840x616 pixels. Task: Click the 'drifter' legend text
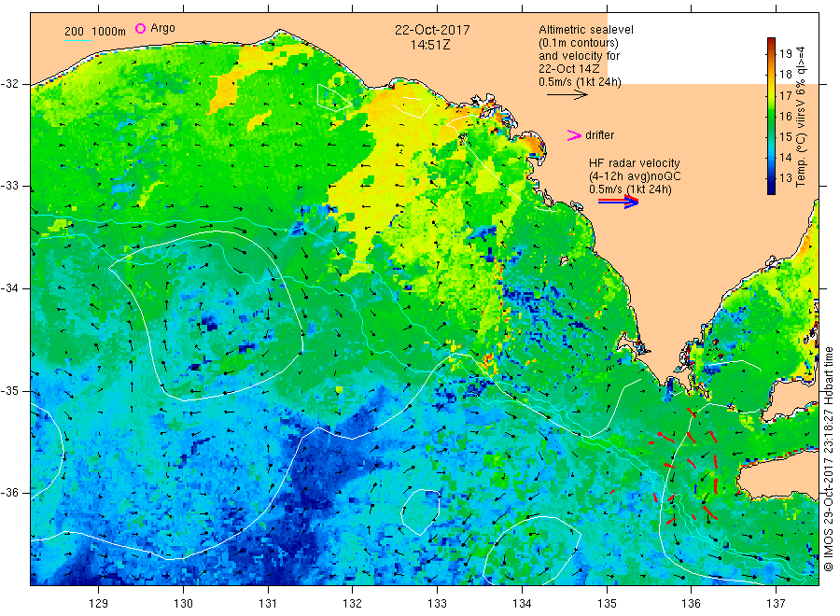click(x=599, y=135)
